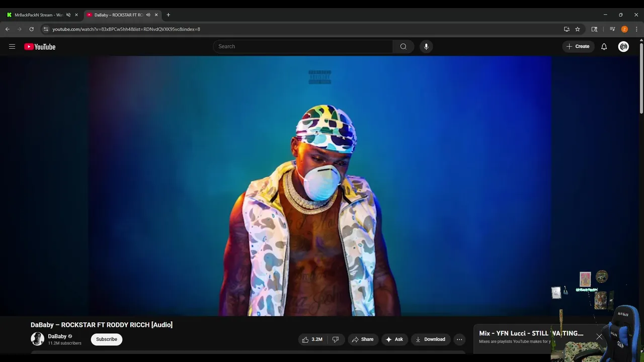644x362 pixels.
Task: Subscribe to DaBaby channel
Action: point(107,339)
